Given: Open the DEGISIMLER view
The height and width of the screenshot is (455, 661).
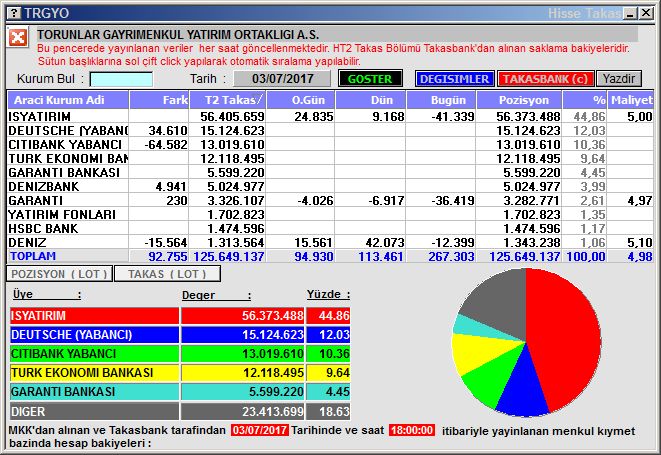Looking at the screenshot, I should click(454, 79).
